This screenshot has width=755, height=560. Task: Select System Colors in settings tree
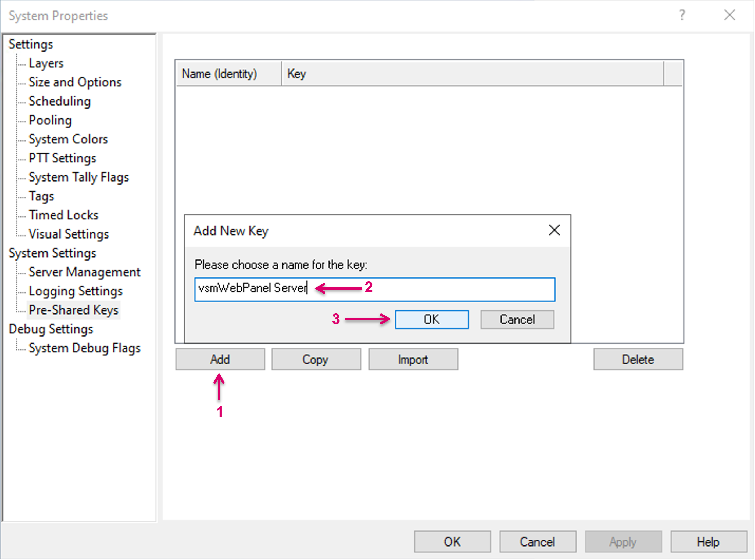68,139
